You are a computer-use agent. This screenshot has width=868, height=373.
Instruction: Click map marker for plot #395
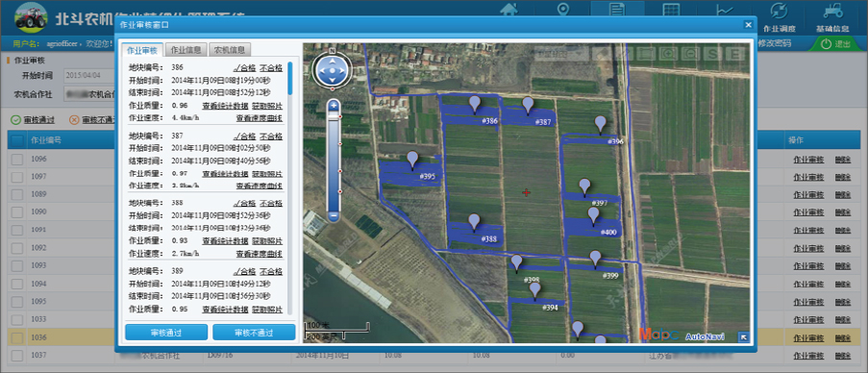point(412,160)
